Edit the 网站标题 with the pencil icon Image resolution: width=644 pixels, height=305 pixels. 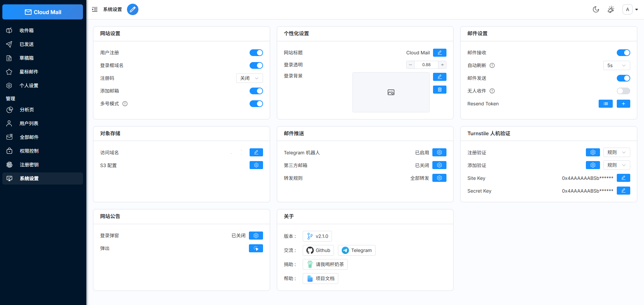(439, 52)
